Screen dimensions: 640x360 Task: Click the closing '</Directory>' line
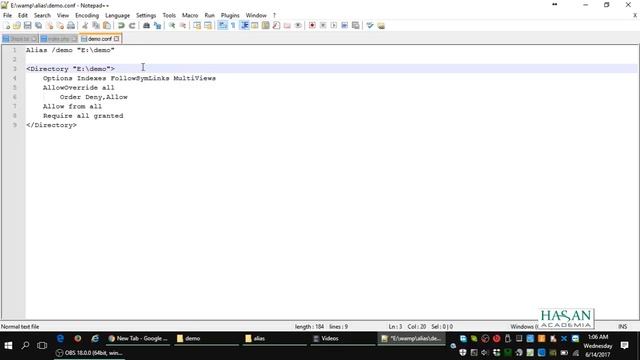51,125
